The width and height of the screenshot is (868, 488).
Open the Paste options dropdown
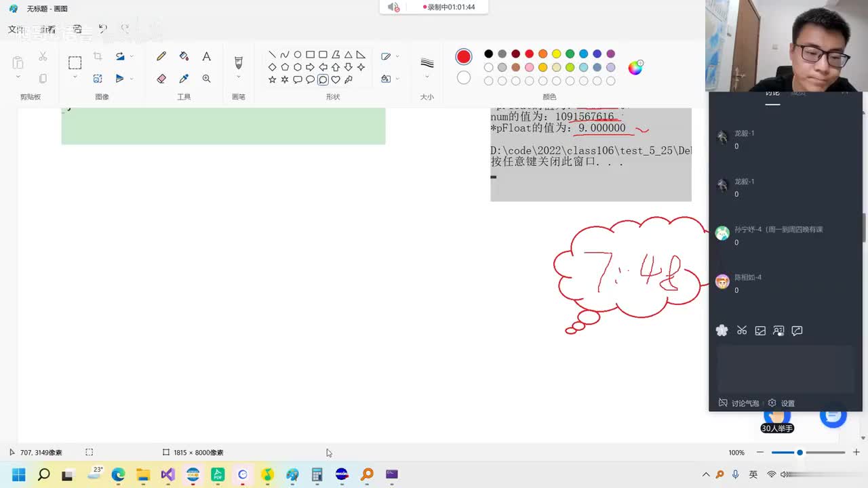pyautogui.click(x=18, y=77)
